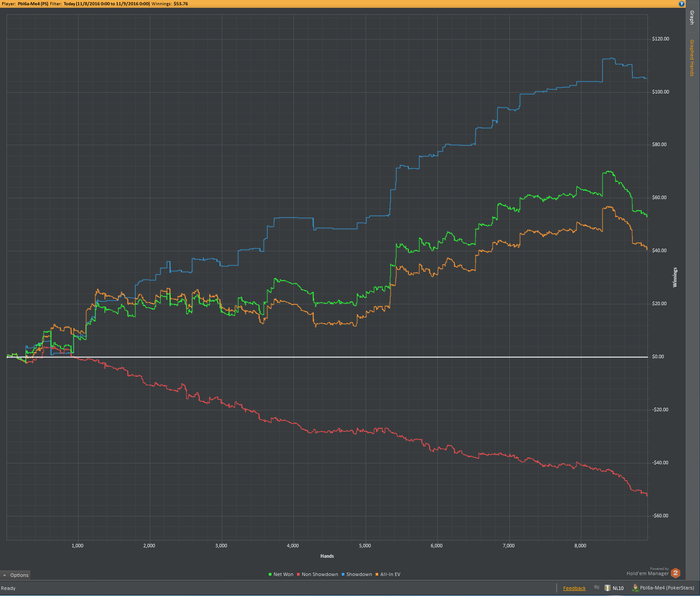The image size is (700, 596).
Task: Open the blue help icon in header
Action: coord(681,4)
